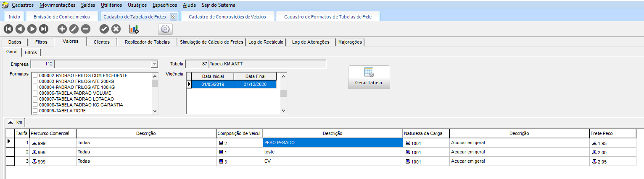Click the Gerar Tabela button
The image size is (644, 179).
tap(369, 77)
